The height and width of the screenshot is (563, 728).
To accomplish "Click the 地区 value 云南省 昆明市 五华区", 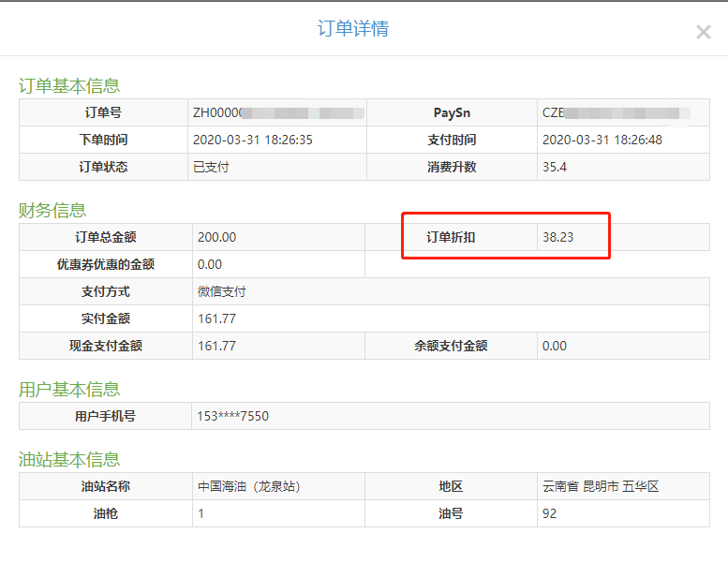I will click(601, 487).
